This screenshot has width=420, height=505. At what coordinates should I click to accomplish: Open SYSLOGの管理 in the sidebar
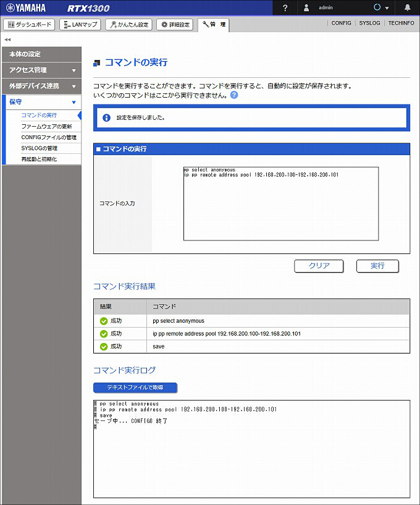[40, 148]
